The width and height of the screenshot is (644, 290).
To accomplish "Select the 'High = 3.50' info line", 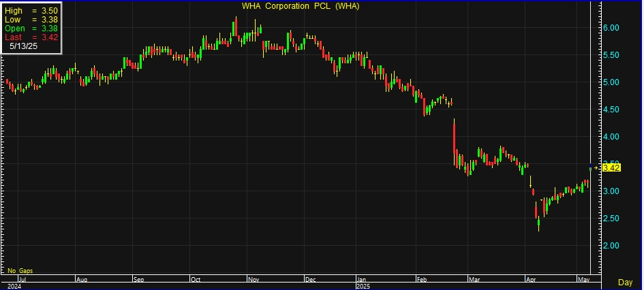I will 31,11.
